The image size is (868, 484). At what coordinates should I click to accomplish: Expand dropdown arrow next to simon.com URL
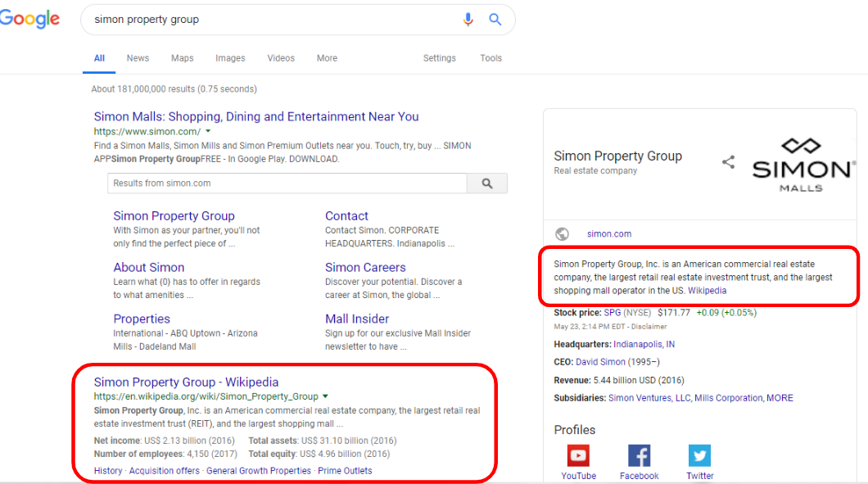(x=208, y=131)
